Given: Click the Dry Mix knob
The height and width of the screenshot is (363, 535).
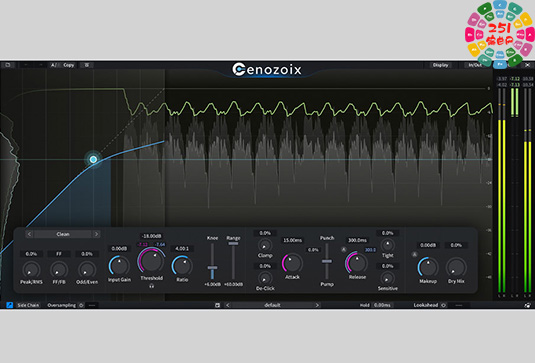Looking at the screenshot, I should (x=456, y=267).
